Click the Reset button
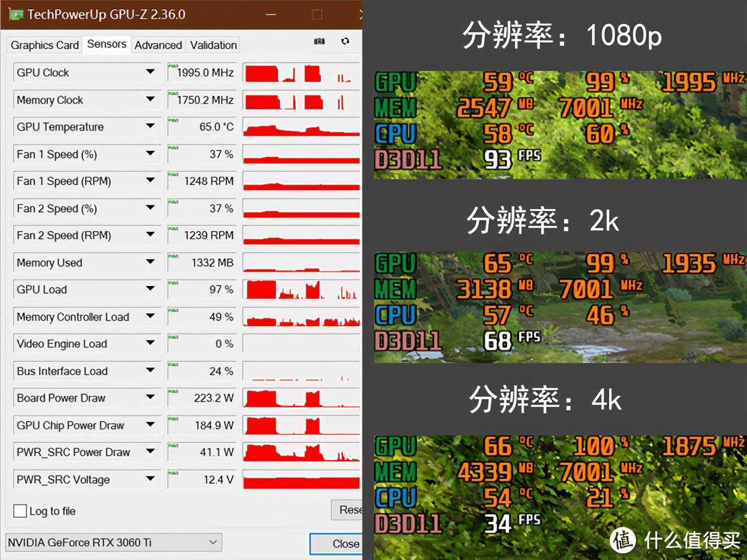The height and width of the screenshot is (560, 747). click(348, 510)
